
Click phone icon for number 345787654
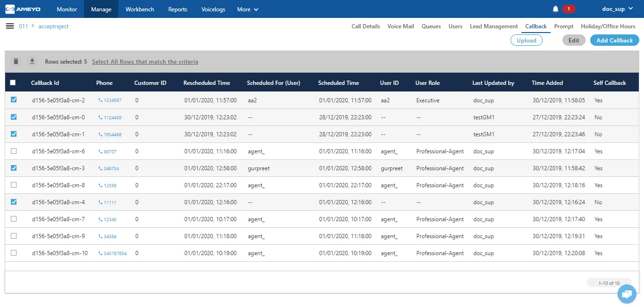100,253
